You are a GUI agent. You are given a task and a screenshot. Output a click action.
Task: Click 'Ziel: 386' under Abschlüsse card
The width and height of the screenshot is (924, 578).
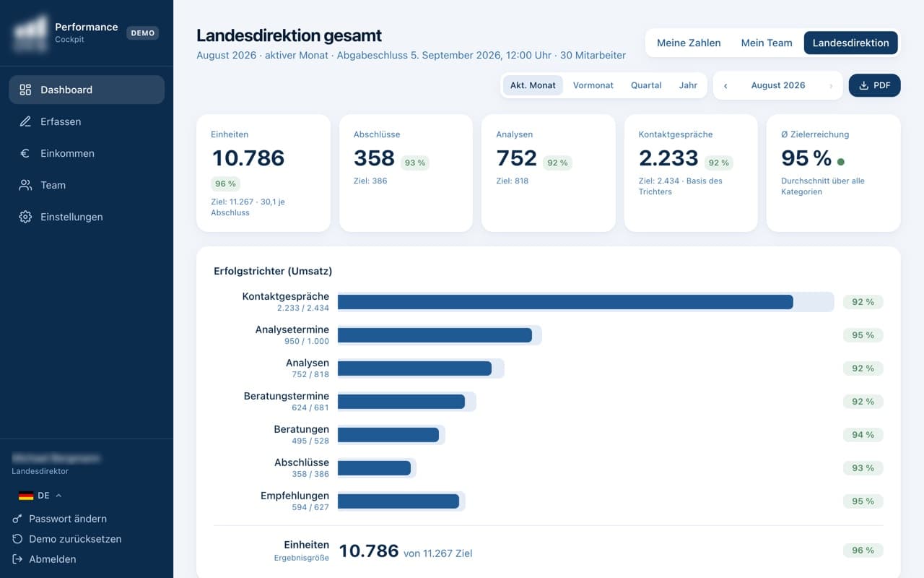[370, 181]
